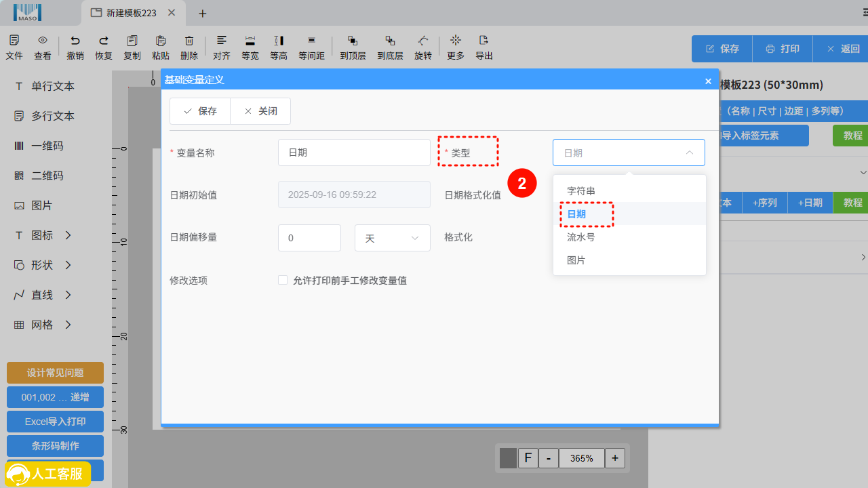Click the Undo (撤销) toolbar icon

75,41
